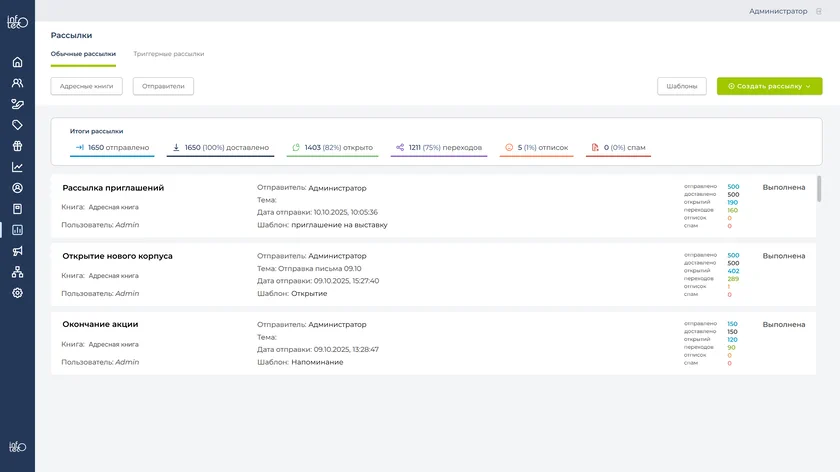Open the Открытие нового корпуса mailing

point(117,256)
